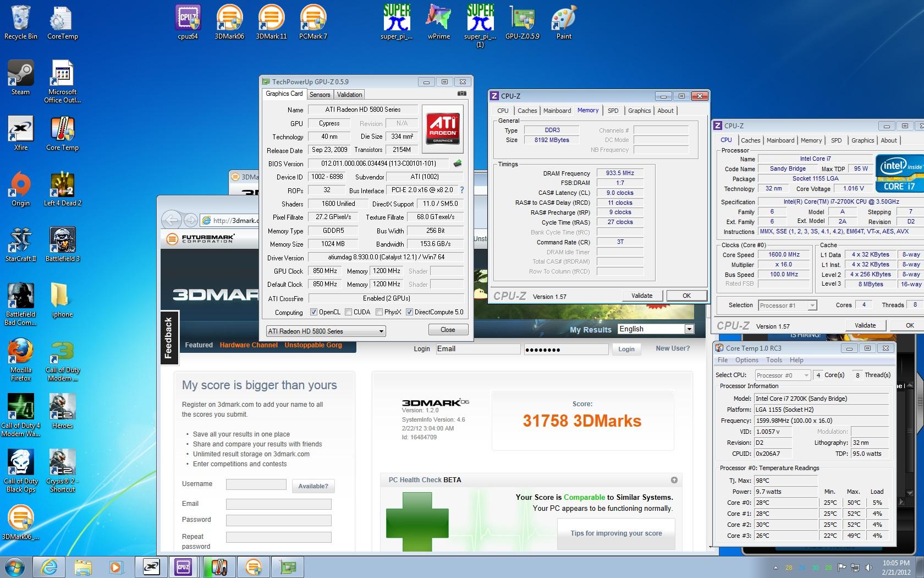This screenshot has height=578, width=924.
Task: Switch to the Sensors tab in GPU-Z
Action: click(x=320, y=95)
